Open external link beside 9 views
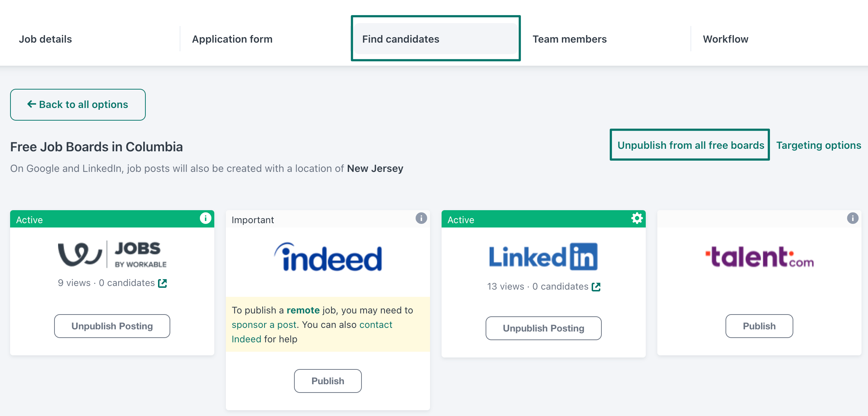The height and width of the screenshot is (416, 868). [x=162, y=283]
